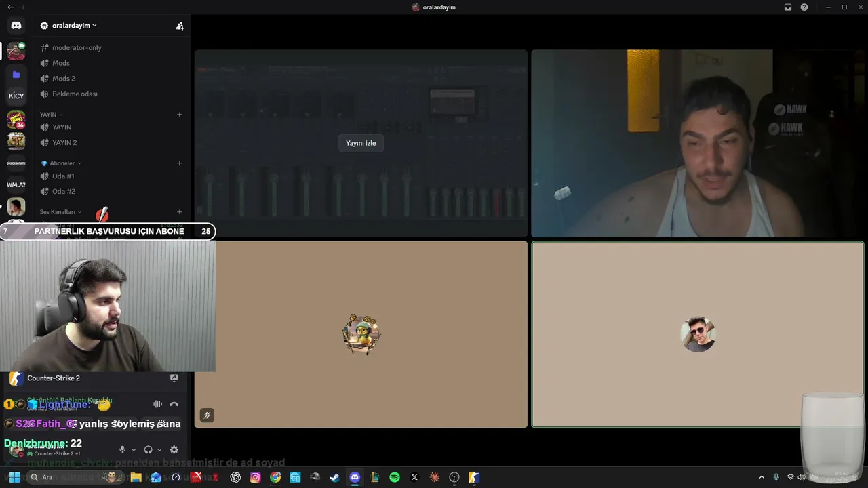This screenshot has width=868, height=488.
Task: Click invite people icon next to server name
Action: pos(180,26)
